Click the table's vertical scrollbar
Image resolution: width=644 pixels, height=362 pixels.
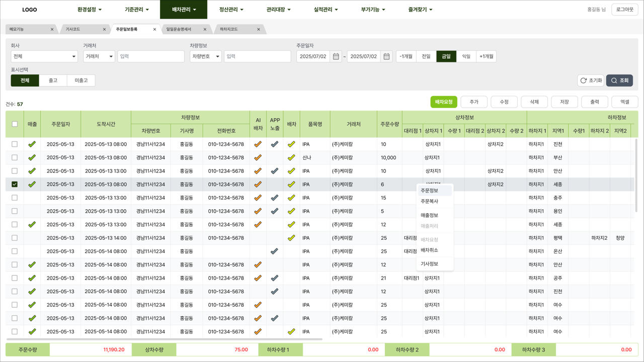point(636,175)
